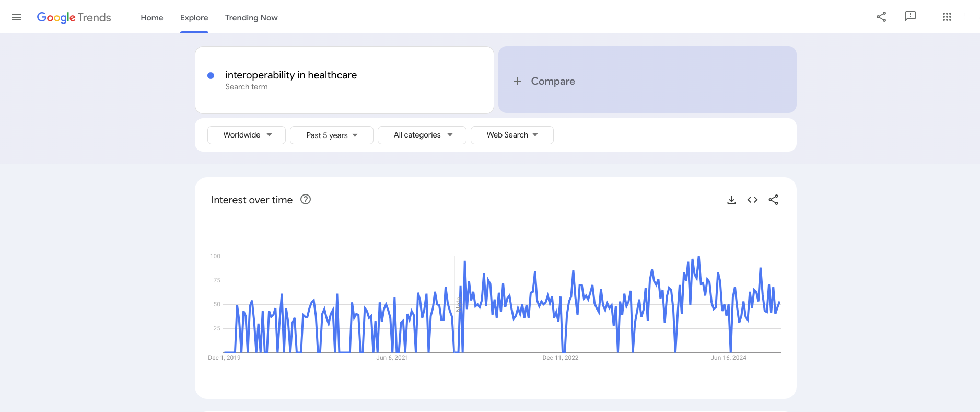Image resolution: width=980 pixels, height=412 pixels.
Task: Open the Trending Now tab
Action: pos(251,17)
